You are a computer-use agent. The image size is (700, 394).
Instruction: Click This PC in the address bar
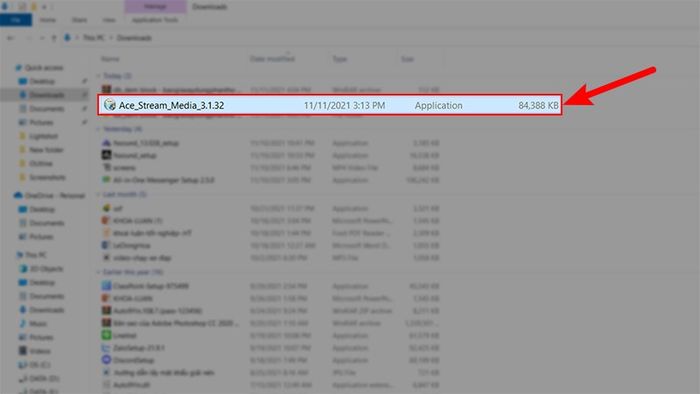[93, 38]
